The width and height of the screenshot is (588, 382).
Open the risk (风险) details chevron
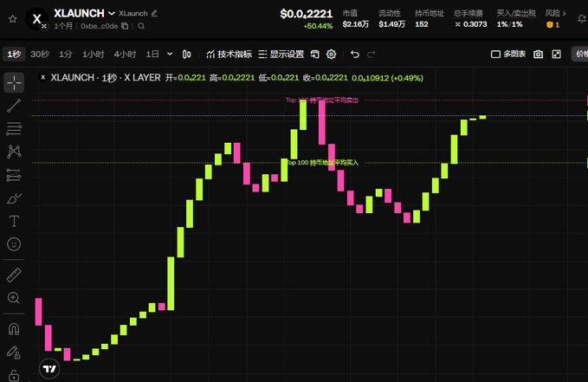click(564, 14)
